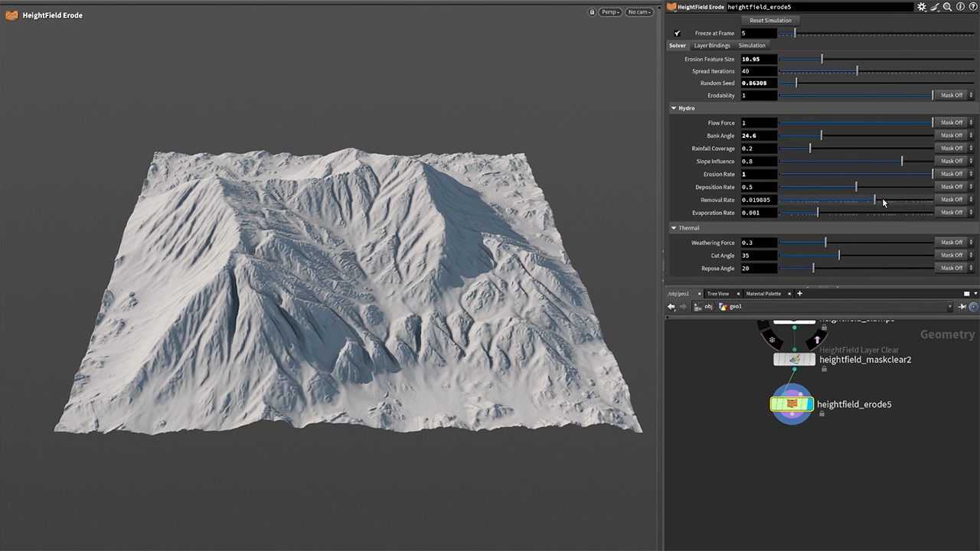The width and height of the screenshot is (980, 551).
Task: Toggle display flag on heightfield_erode5 node
Action: (x=809, y=404)
